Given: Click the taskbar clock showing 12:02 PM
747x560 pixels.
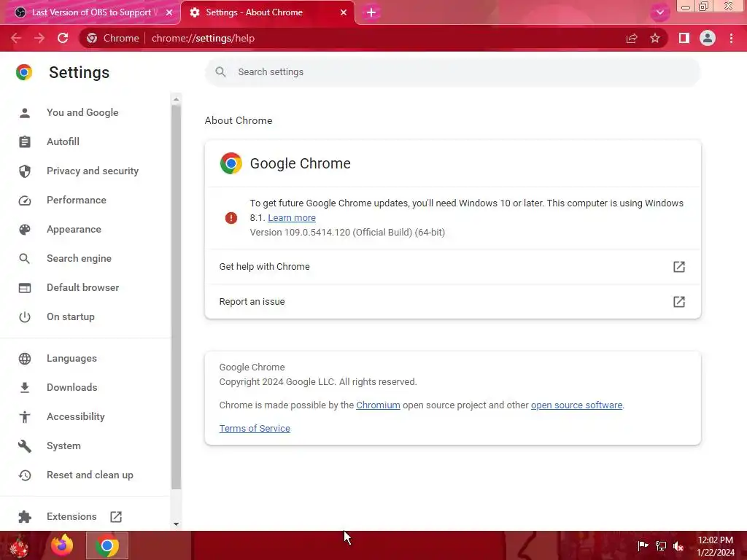Looking at the screenshot, I should (x=716, y=545).
